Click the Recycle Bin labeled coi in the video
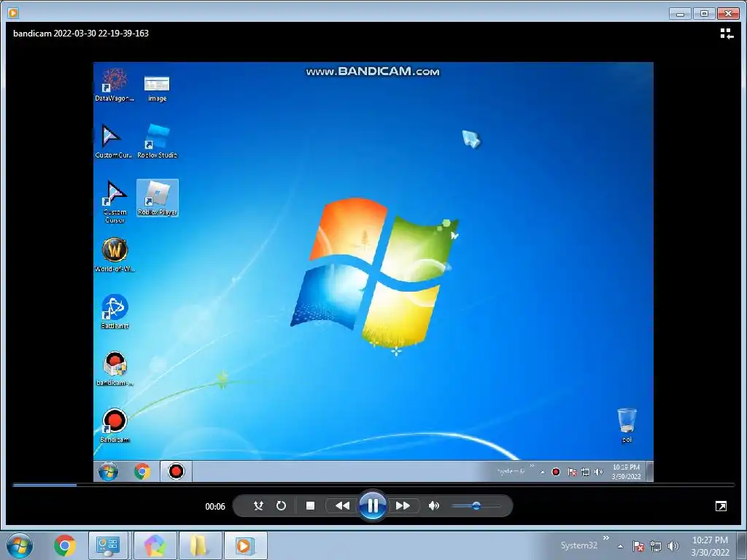747x560 pixels. coord(627,425)
